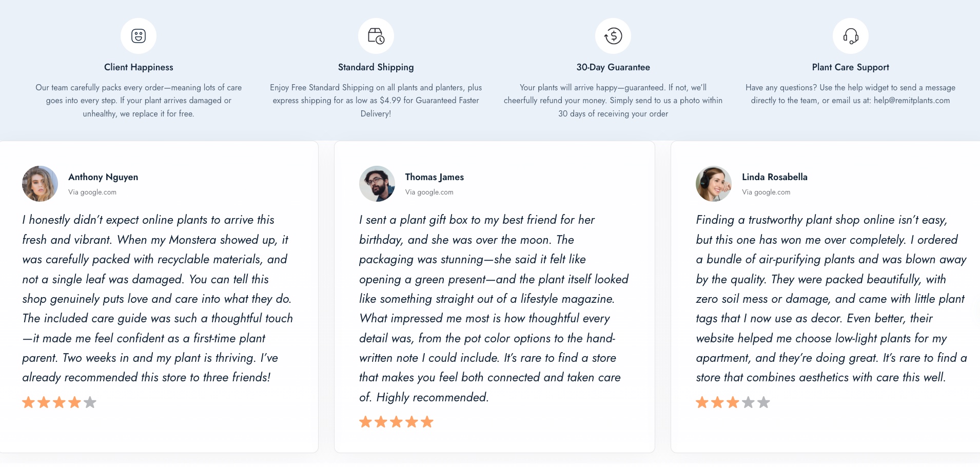The height and width of the screenshot is (467, 980).
Task: Click the Anthony Nguyen reviewer name
Action: click(103, 177)
